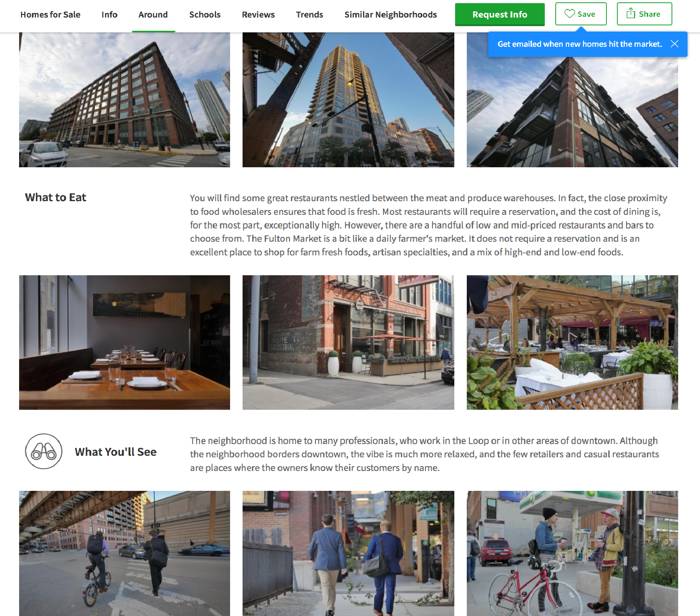Click the heart icon on Save button
Viewport: 700px width, 616px height.
pyautogui.click(x=570, y=14)
